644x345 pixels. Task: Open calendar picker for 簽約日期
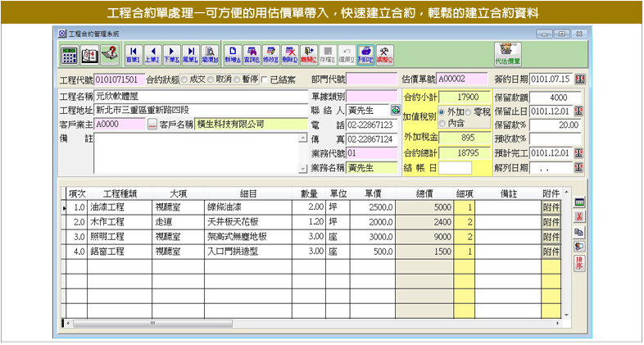click(x=579, y=79)
